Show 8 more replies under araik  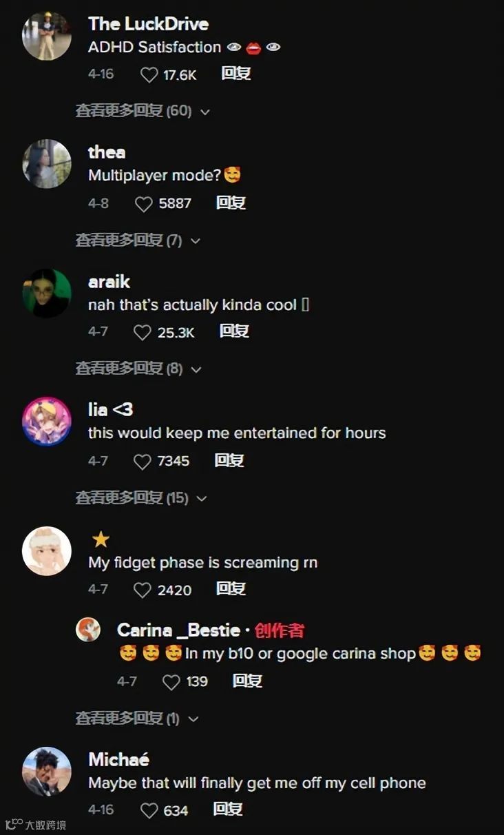(x=138, y=369)
